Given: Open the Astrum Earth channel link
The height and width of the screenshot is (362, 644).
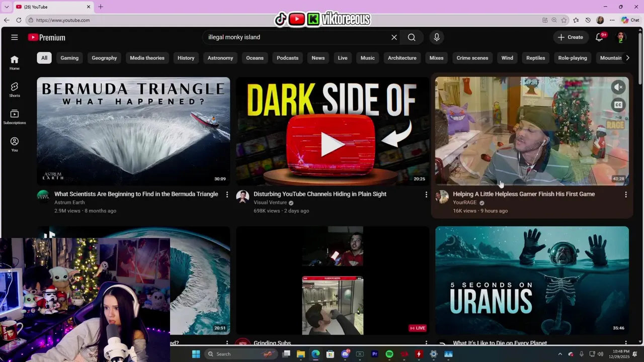Looking at the screenshot, I should pos(69,203).
